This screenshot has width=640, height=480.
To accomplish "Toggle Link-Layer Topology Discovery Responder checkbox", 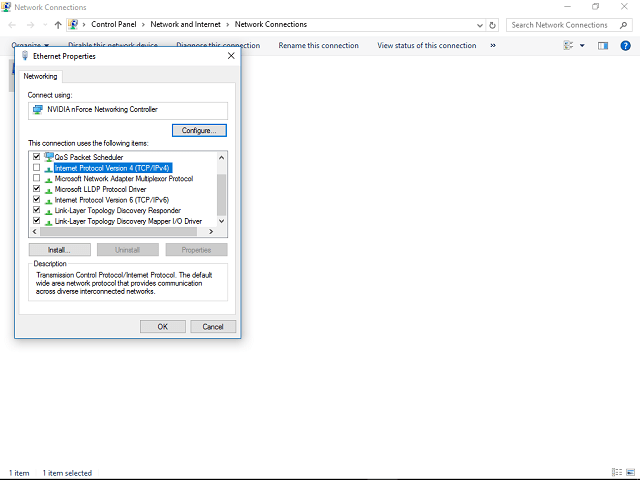I will click(36, 210).
